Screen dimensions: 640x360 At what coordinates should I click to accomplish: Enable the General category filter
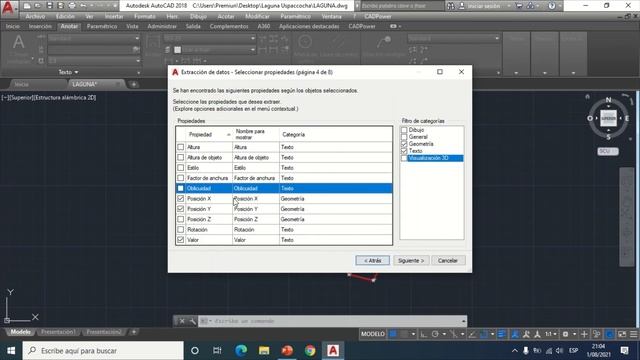pos(404,137)
